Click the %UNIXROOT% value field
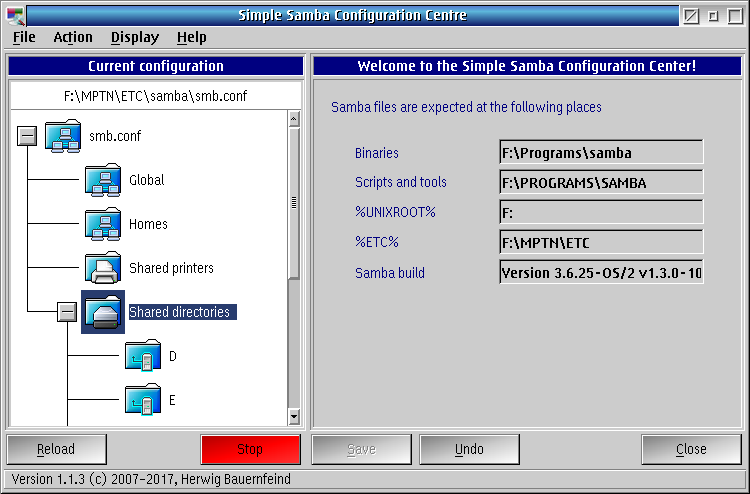The width and height of the screenshot is (750, 494). [601, 212]
